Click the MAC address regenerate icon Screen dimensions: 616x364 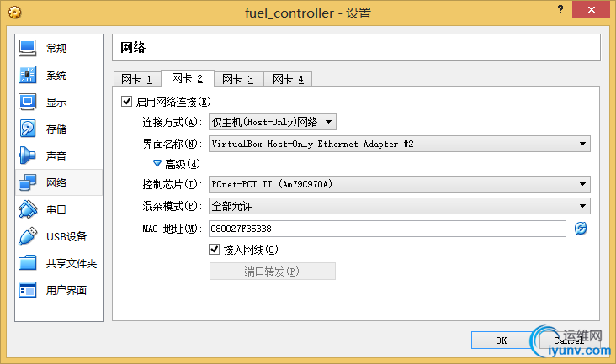(x=581, y=229)
